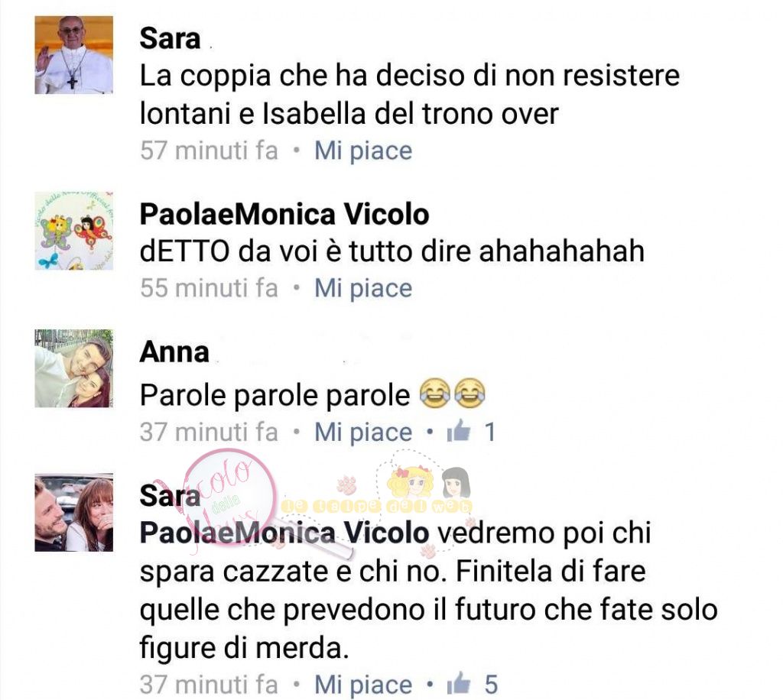This screenshot has width=783, height=700.
Task: Open the profile picture of the first Sara comment
Action: pyautogui.click(x=74, y=55)
